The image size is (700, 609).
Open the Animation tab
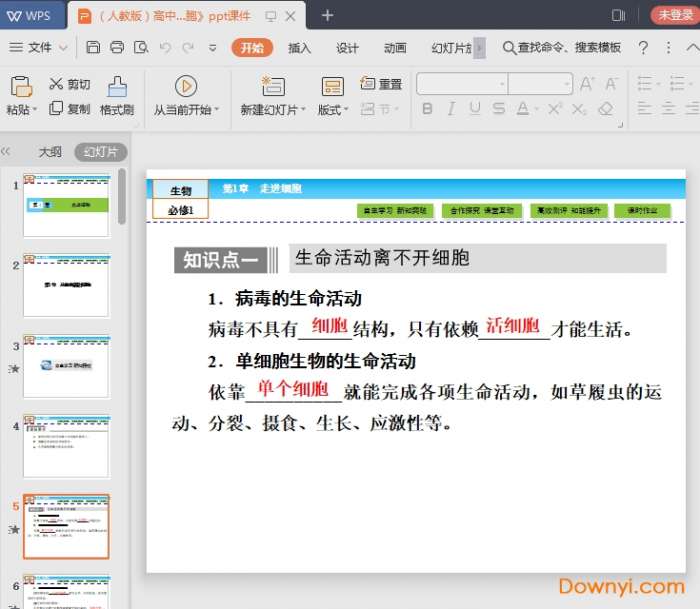point(395,48)
